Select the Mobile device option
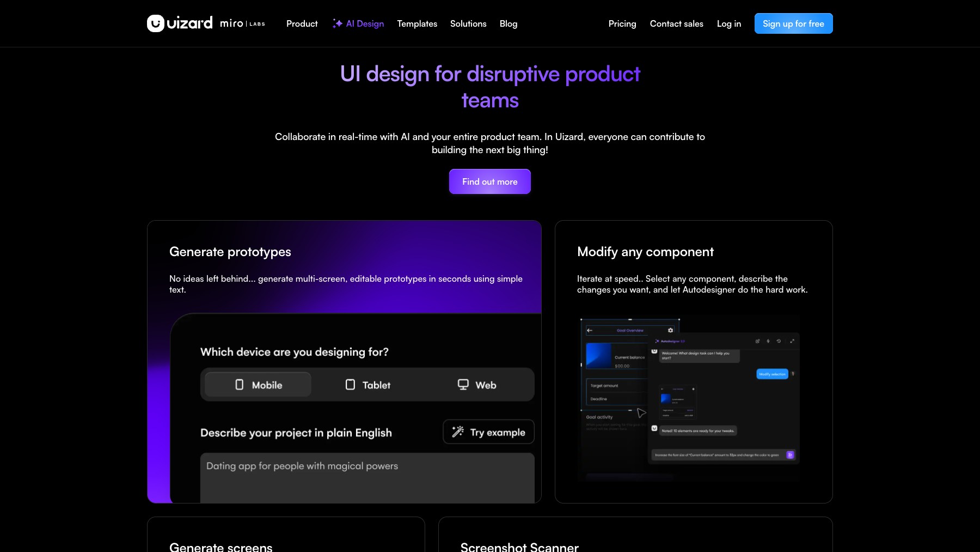 [x=258, y=385]
